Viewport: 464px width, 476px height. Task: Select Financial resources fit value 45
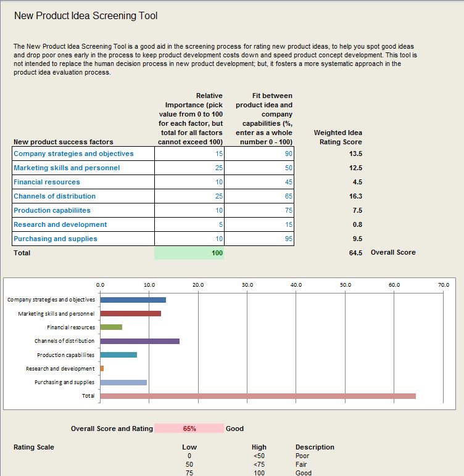tap(259, 182)
